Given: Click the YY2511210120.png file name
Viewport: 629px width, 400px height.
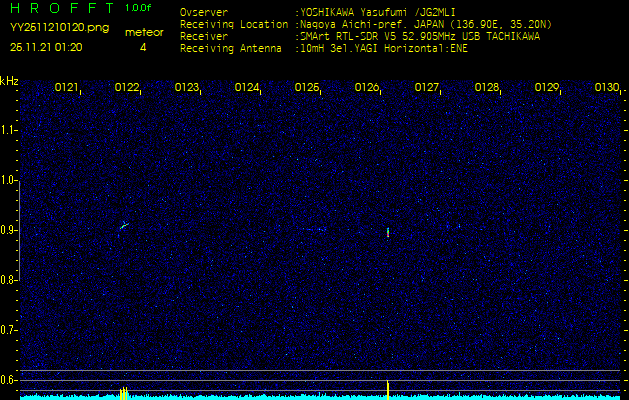Looking at the screenshot, I should (59, 28).
